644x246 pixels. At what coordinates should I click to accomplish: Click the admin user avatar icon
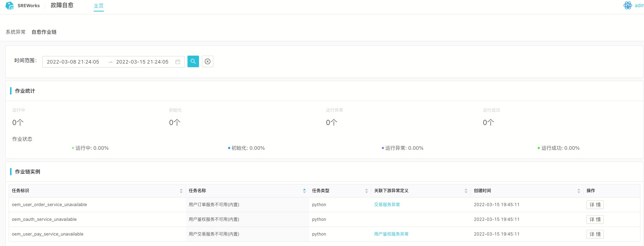point(628,5)
